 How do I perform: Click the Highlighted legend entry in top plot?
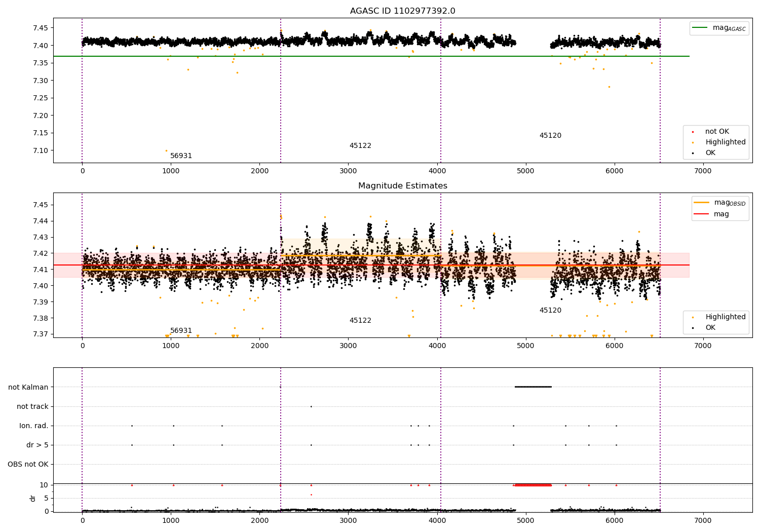726,142
